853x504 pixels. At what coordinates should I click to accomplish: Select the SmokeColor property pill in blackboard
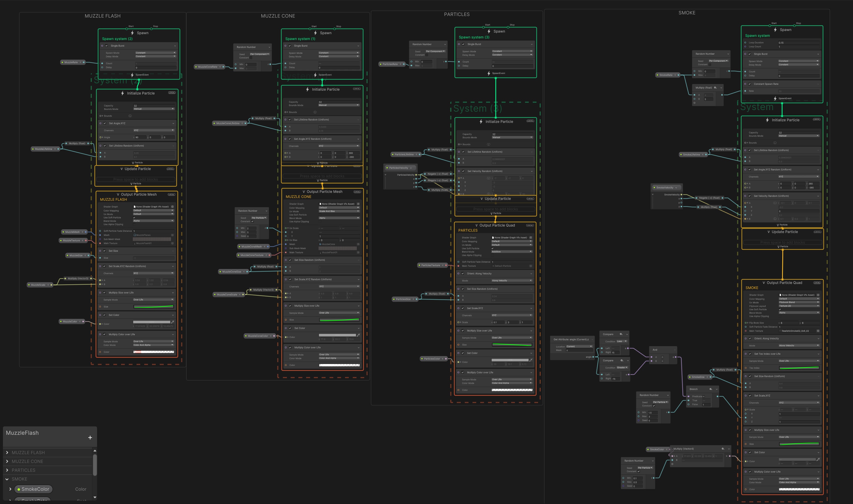[x=33, y=489]
